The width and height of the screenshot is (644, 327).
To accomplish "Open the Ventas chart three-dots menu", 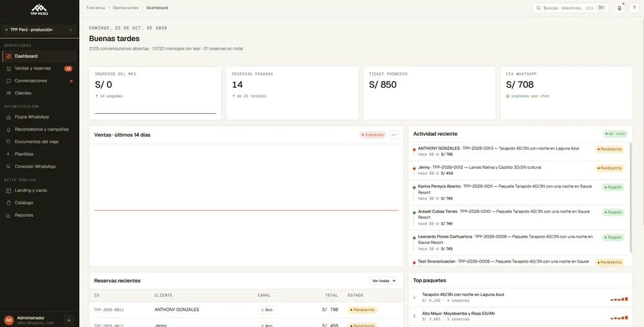I will point(394,135).
